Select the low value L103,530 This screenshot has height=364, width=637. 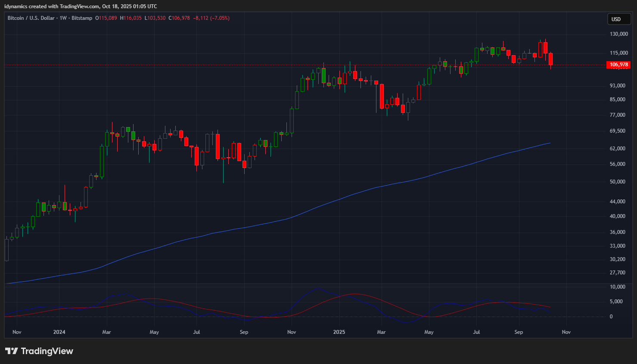tap(155, 18)
